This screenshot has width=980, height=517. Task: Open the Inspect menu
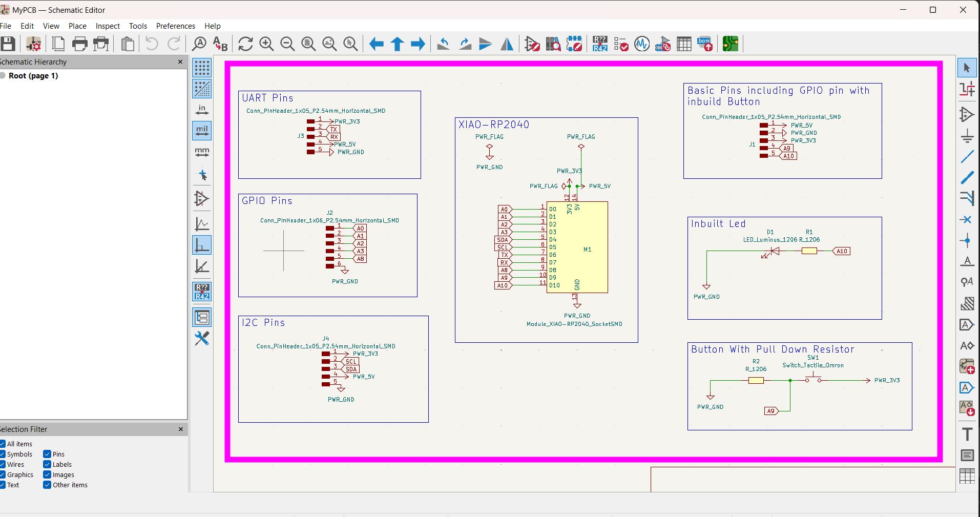(108, 26)
